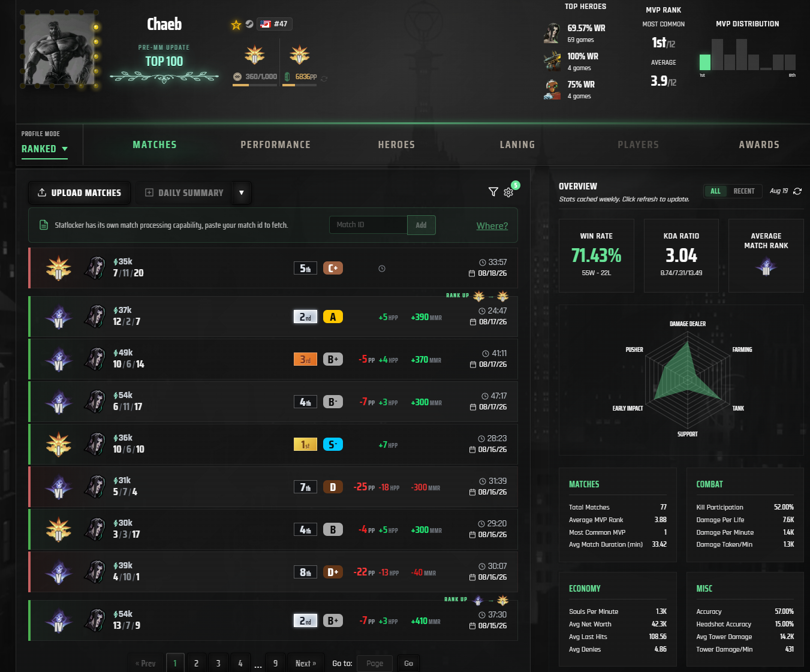View the AWARDS tab
Screen dimensions: 810x672
tap(759, 144)
